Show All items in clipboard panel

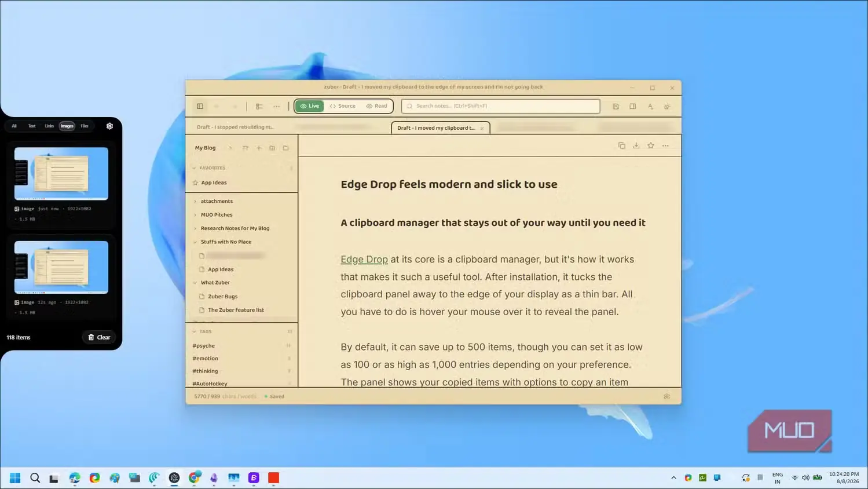(x=14, y=126)
